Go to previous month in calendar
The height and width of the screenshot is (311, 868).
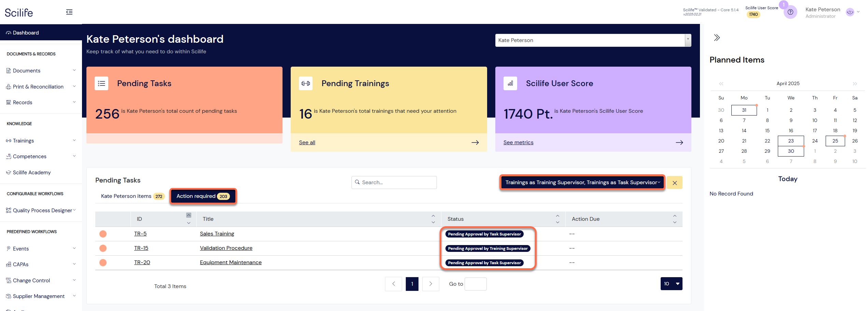721,84
